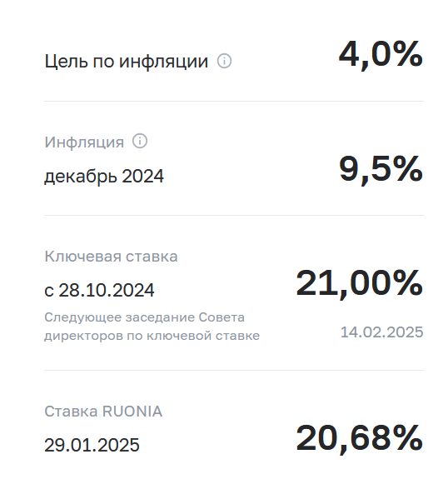Click info icon next to Цель по инфляции
This screenshot has height=484, width=448.
click(x=224, y=61)
